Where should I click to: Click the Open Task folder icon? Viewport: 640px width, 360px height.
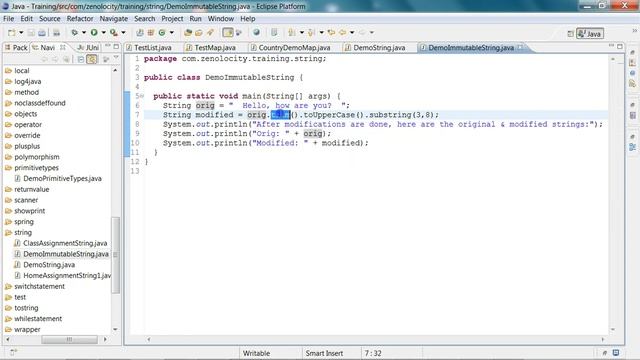tap(199, 33)
